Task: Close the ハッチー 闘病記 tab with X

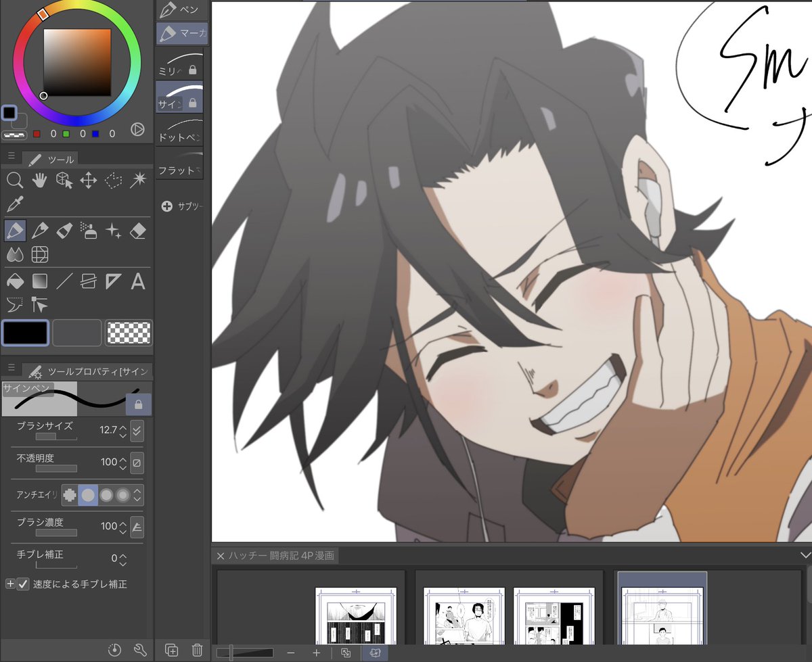Action: tap(220, 556)
